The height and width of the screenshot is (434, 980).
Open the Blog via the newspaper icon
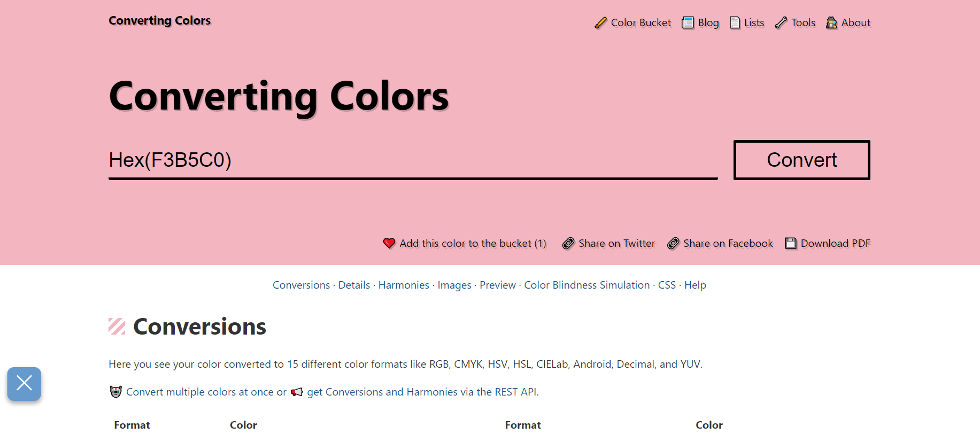click(687, 22)
